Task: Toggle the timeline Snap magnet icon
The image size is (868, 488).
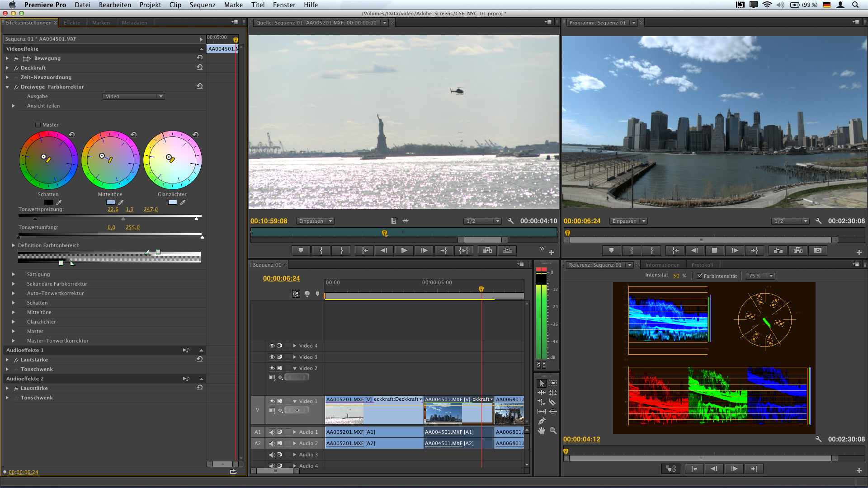Action: point(296,294)
